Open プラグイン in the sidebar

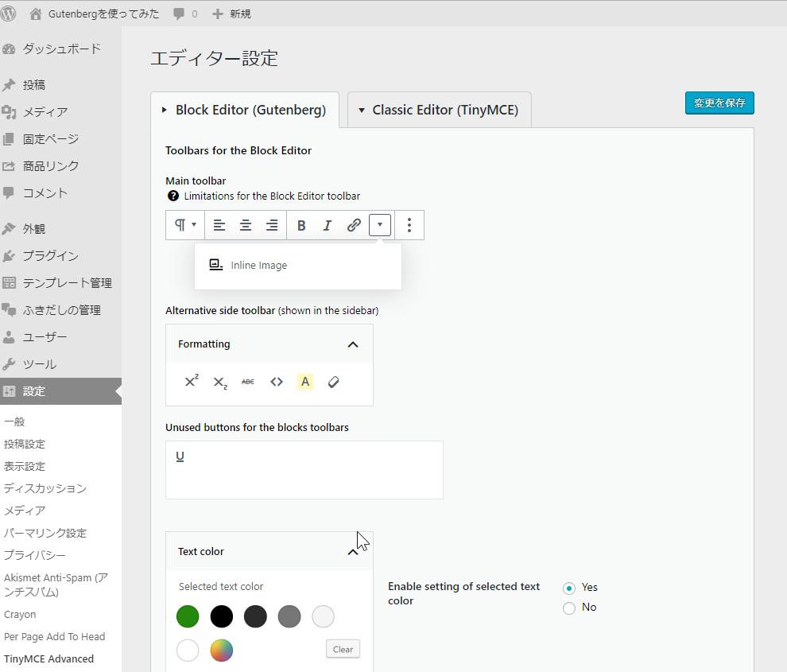pyautogui.click(x=60, y=256)
